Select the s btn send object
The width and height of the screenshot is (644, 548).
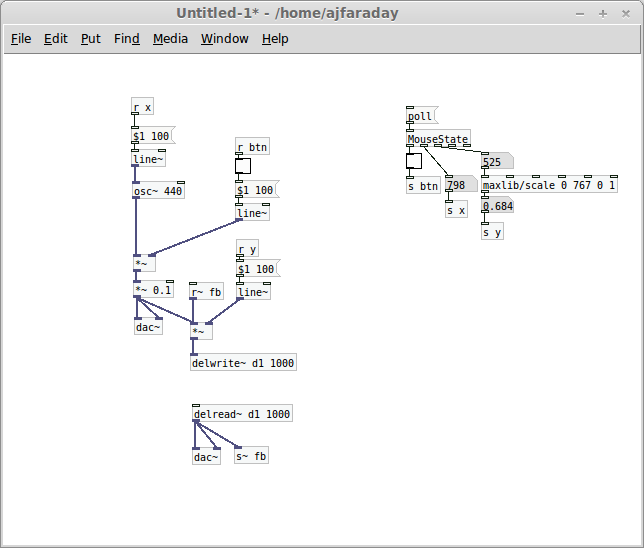(423, 186)
